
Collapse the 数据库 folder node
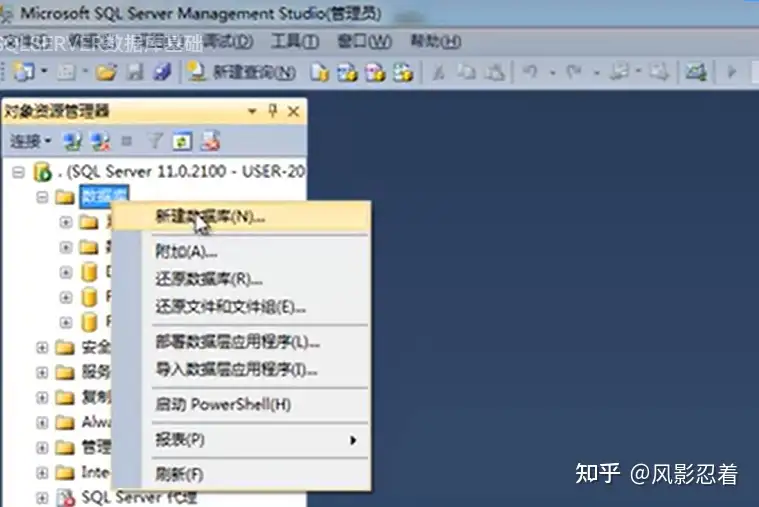click(x=42, y=197)
